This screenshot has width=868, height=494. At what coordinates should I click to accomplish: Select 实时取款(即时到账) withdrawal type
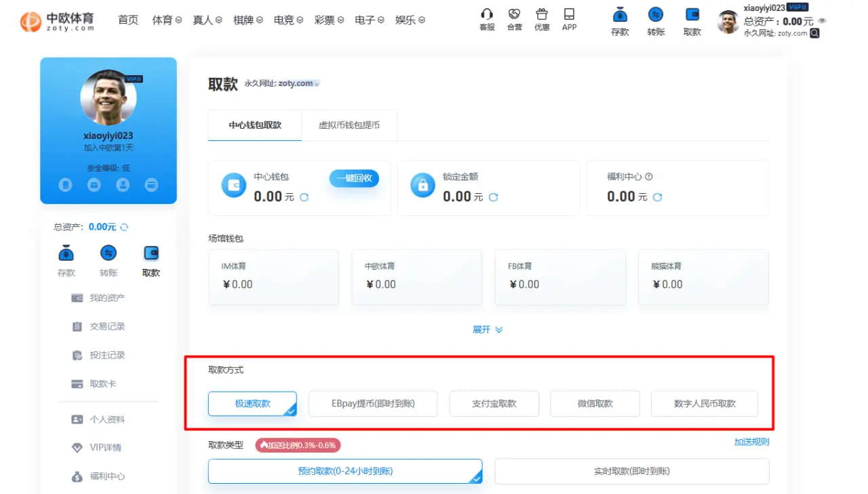coord(631,471)
